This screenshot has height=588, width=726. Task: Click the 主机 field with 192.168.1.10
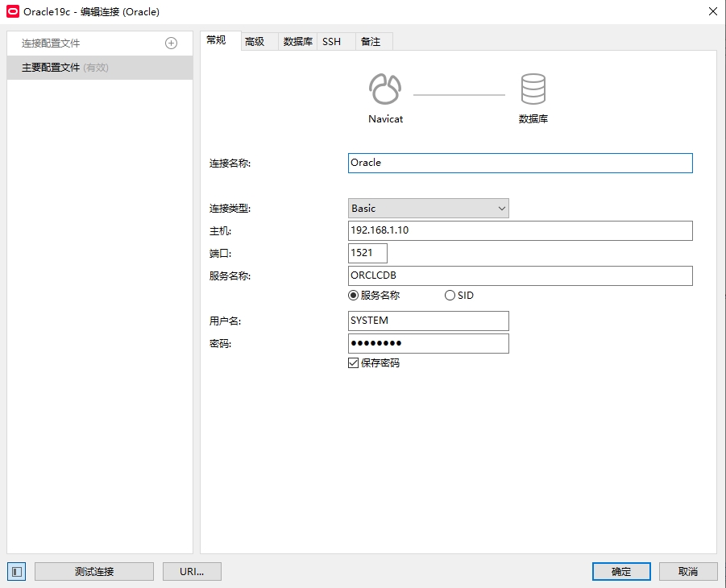click(521, 230)
